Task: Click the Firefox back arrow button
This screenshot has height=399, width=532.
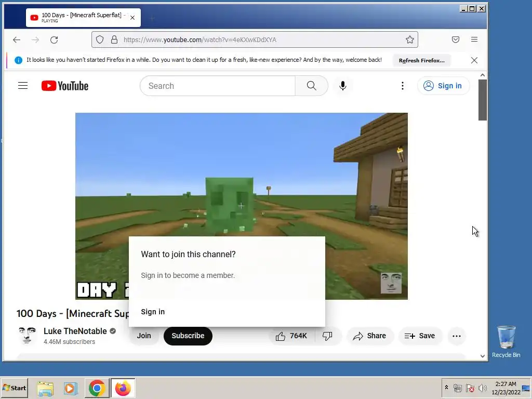Action: (x=16, y=39)
